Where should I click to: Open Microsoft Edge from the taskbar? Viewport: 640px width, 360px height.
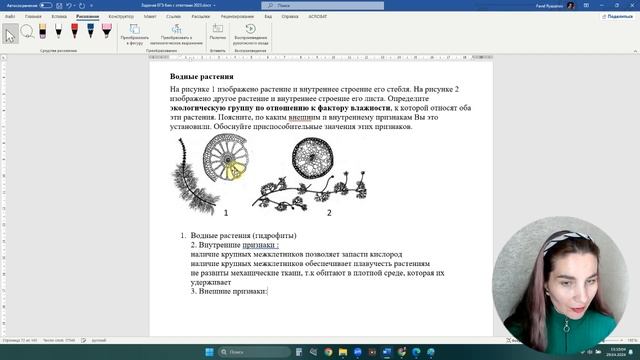[416, 352]
